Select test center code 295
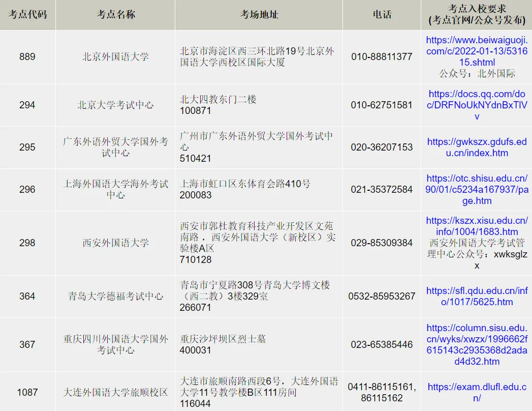532x411 pixels. (27, 147)
